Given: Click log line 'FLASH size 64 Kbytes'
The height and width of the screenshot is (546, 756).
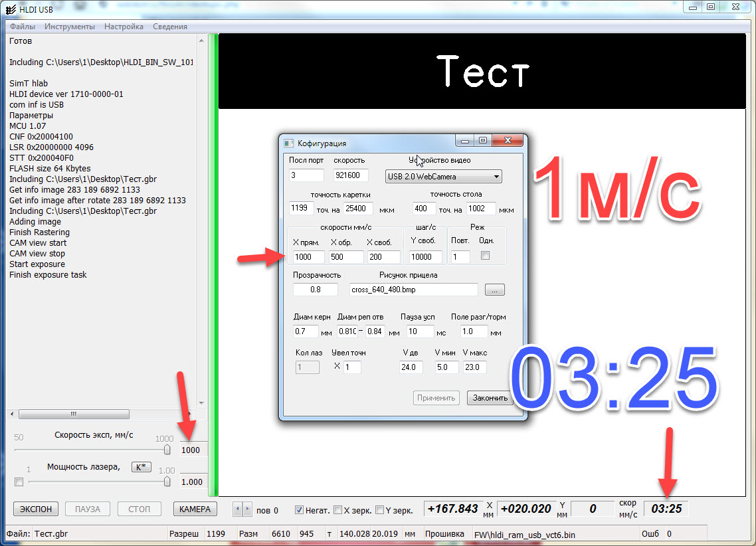Looking at the screenshot, I should click(50, 168).
